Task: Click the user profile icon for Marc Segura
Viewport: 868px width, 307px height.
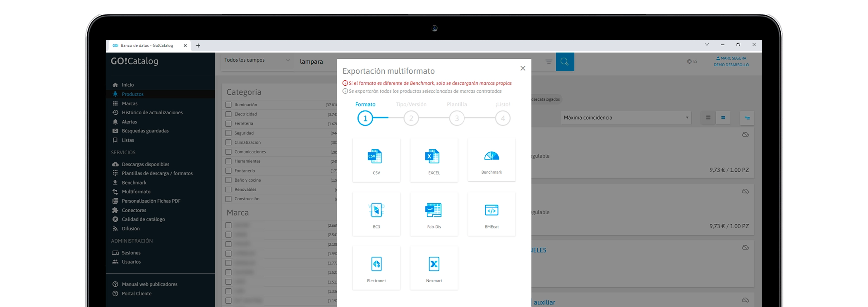Action: point(718,58)
